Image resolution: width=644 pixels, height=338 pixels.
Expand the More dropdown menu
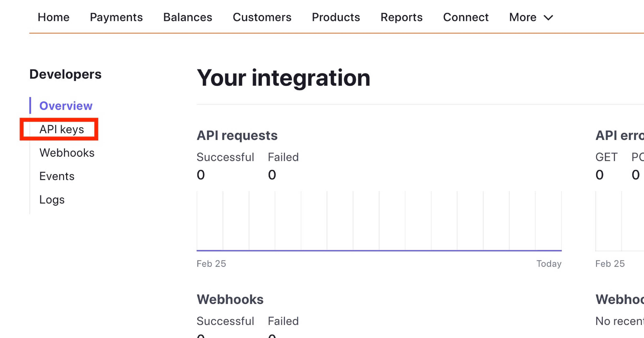[523, 17]
